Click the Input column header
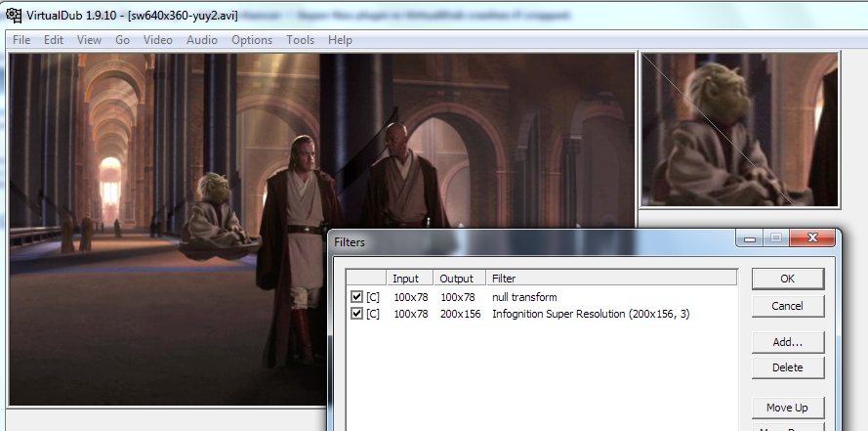This screenshot has height=431, width=868. tap(410, 279)
